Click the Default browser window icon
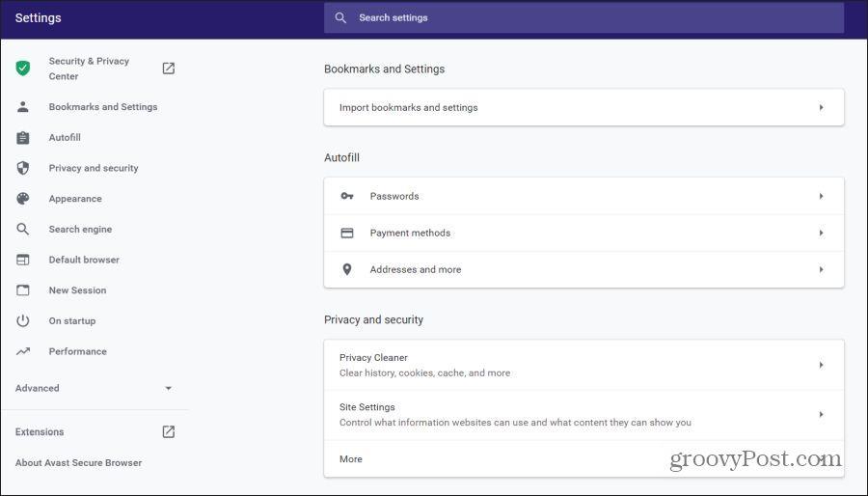 point(23,260)
